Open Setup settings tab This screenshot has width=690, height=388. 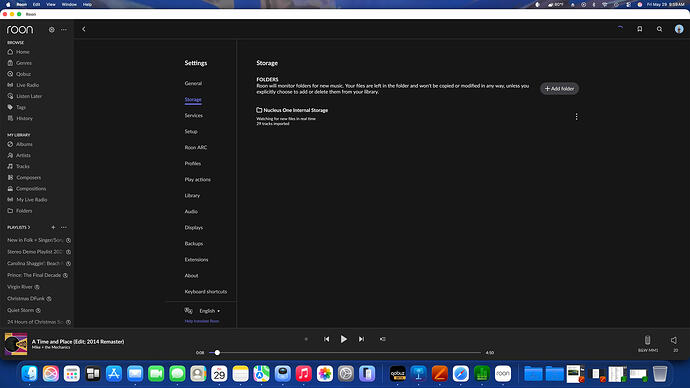coord(191,132)
